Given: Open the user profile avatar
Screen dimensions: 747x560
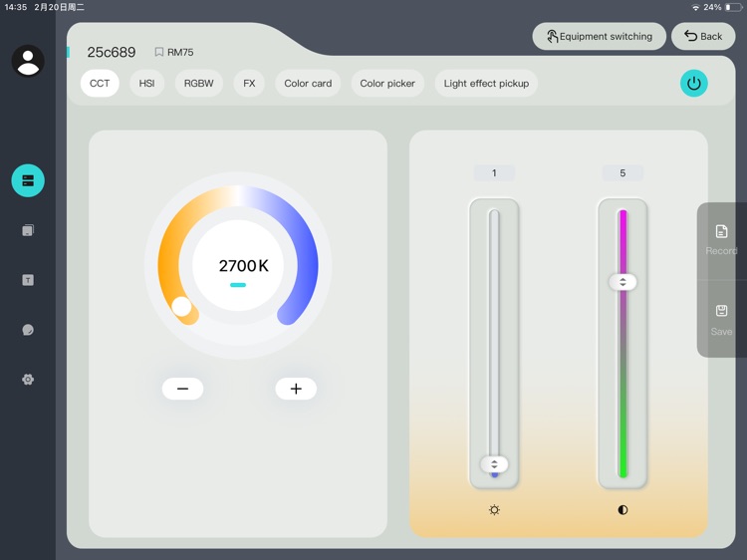Looking at the screenshot, I should (28, 61).
